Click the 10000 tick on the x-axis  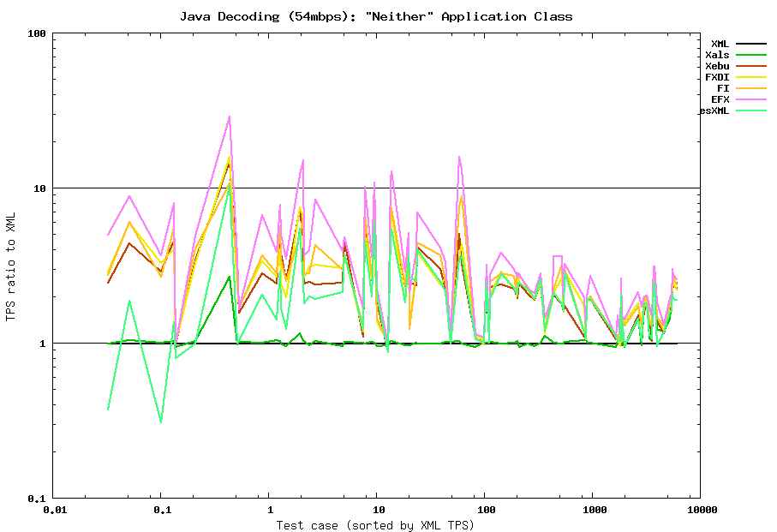click(700, 511)
